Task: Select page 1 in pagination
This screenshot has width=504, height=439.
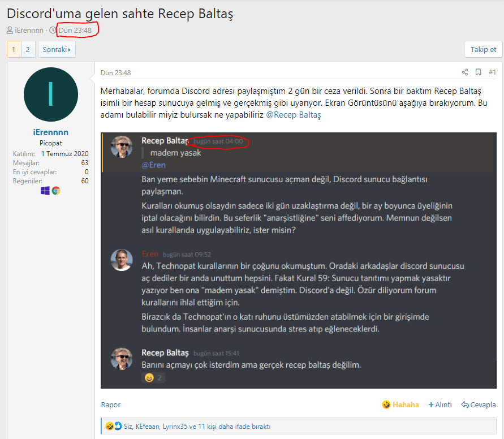Action: (x=14, y=49)
